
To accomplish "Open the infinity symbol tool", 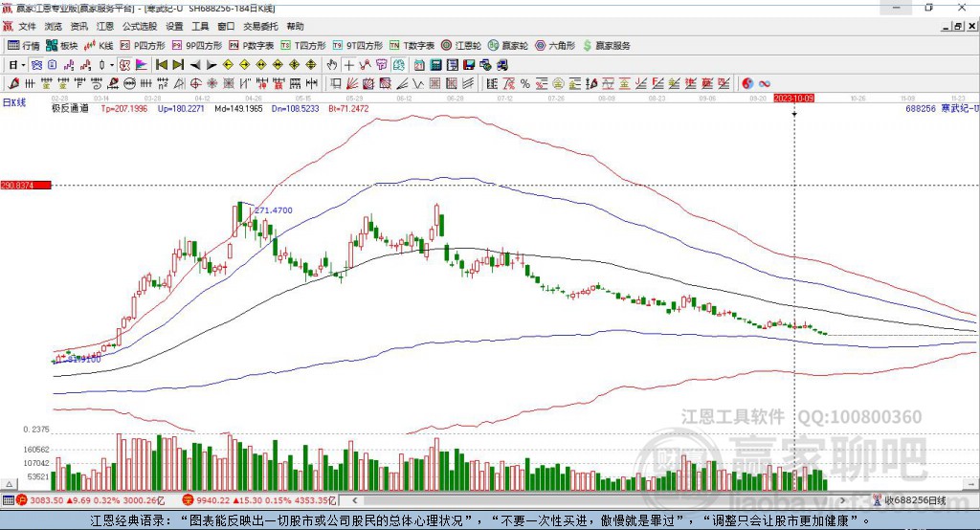I will [x=764, y=83].
